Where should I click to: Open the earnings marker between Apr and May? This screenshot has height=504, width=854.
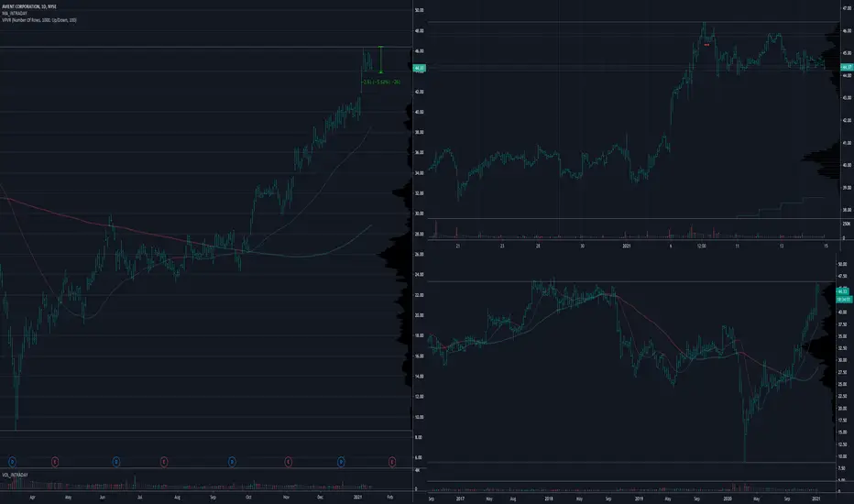point(54,462)
